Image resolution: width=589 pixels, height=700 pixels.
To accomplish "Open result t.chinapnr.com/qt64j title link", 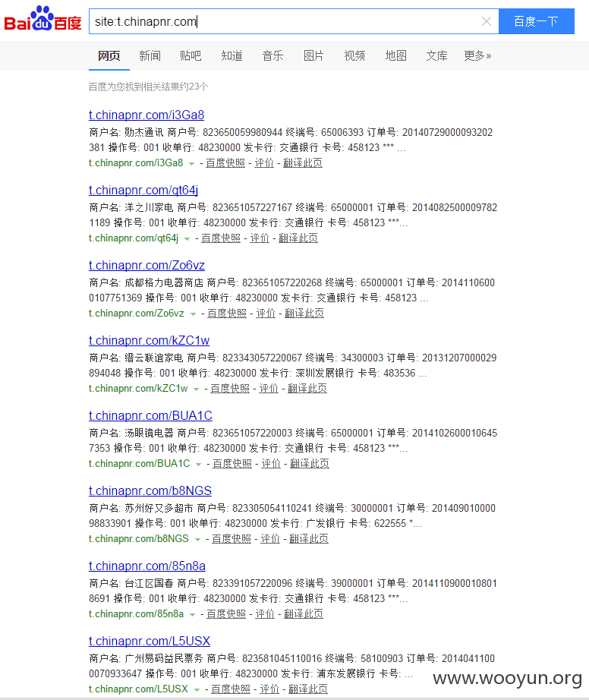I will point(143,190).
